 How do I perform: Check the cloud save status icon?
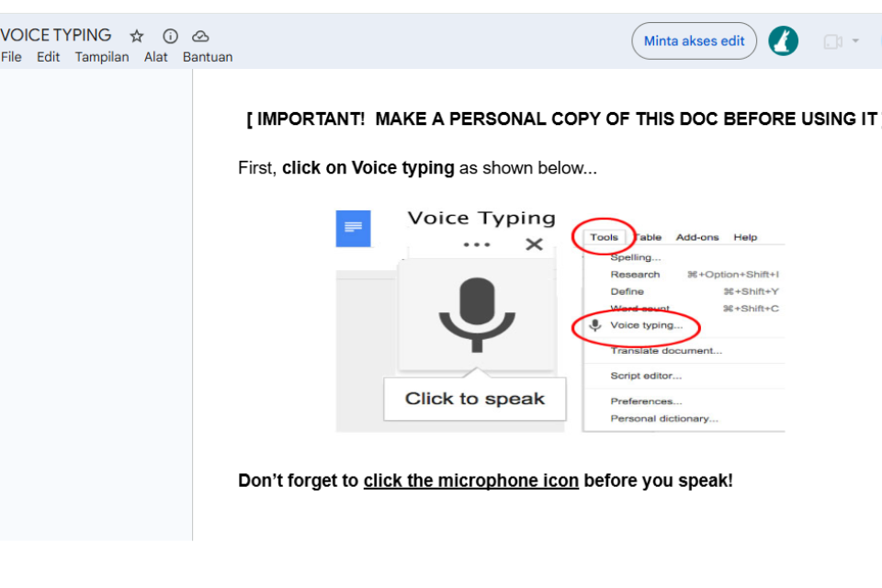click(x=200, y=37)
